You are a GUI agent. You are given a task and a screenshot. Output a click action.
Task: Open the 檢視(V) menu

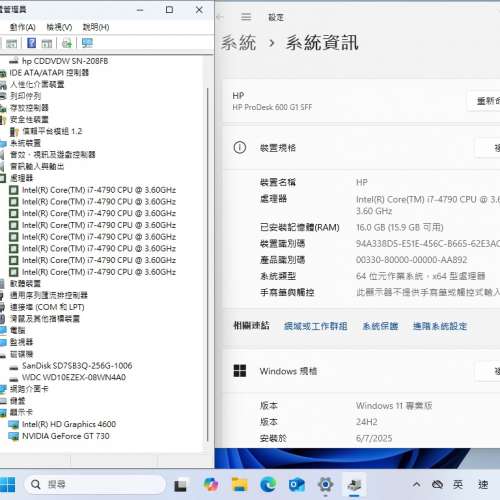pos(59,27)
